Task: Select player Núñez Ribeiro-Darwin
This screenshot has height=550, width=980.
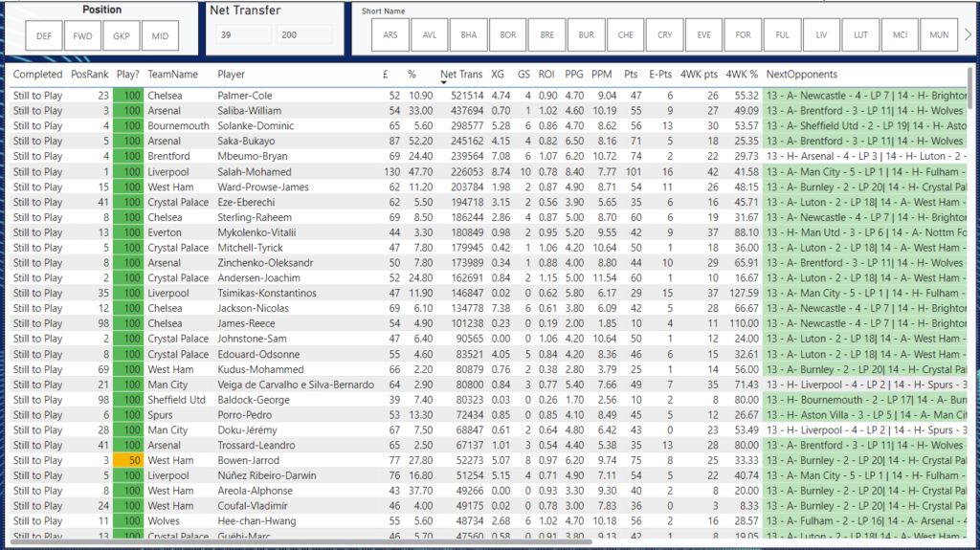Action: [267, 475]
